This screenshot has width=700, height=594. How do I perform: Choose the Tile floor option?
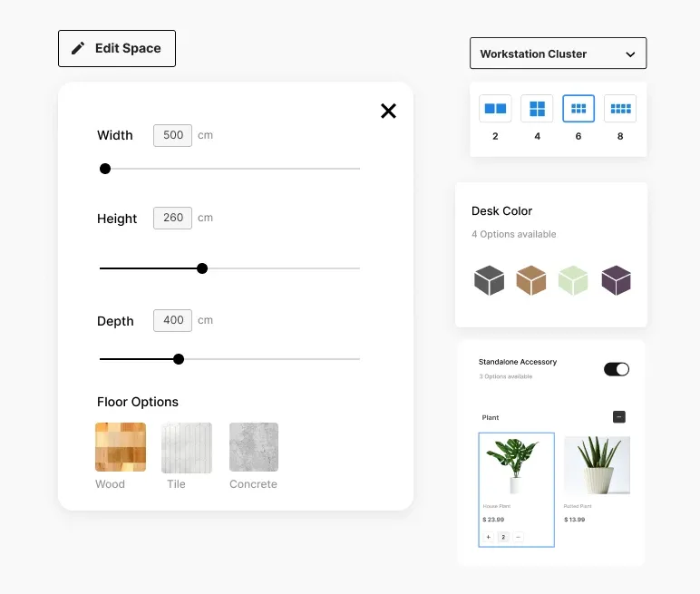click(x=187, y=447)
